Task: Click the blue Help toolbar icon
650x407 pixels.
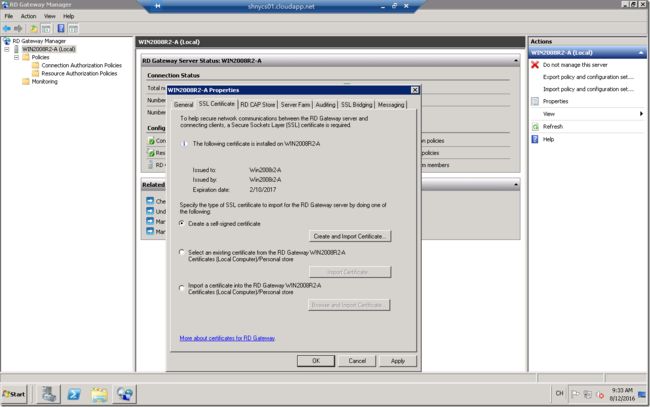Action: [x=61, y=28]
